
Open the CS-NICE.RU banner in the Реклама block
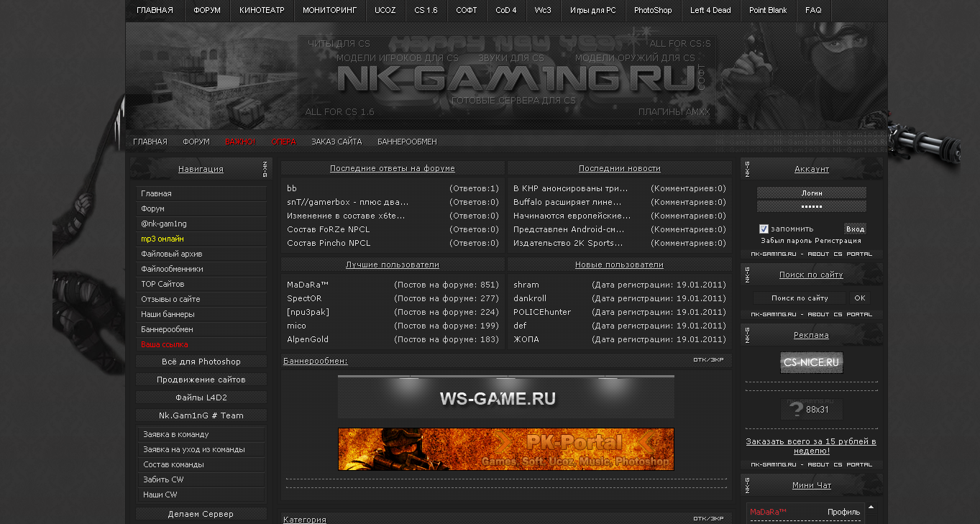[x=811, y=363]
